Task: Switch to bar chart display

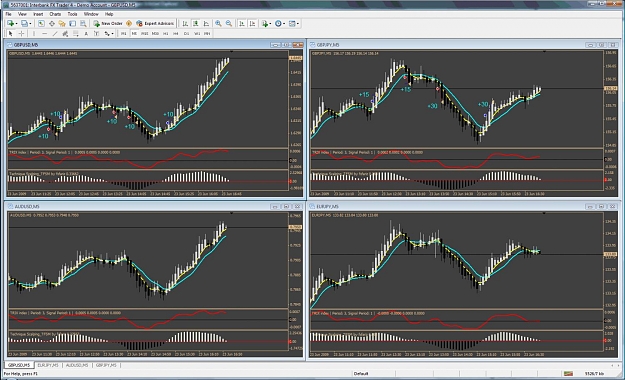Action: point(185,24)
